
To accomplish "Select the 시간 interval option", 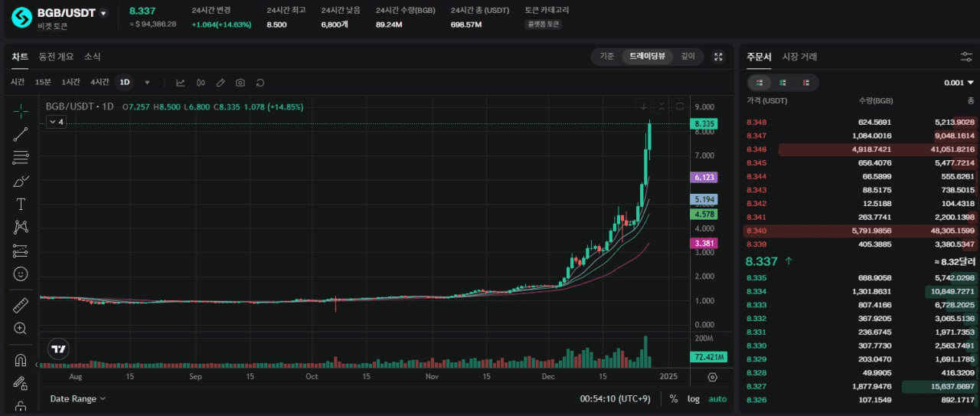I will click(x=18, y=82).
